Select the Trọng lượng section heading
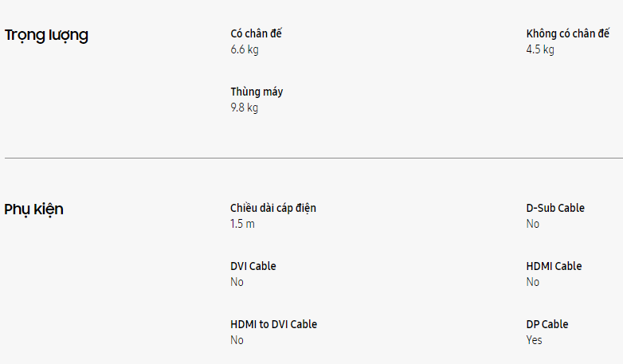623x364 pixels. click(46, 35)
